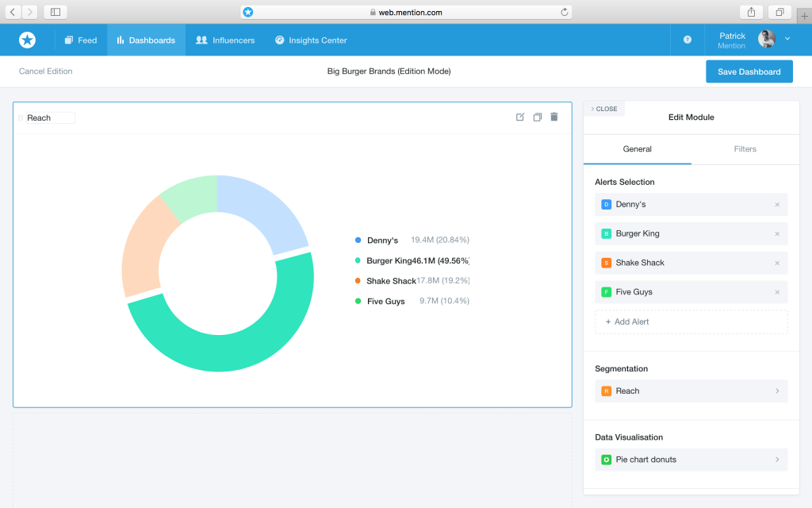
Task: Click the Big Burger Brands dashboard title
Action: pos(389,71)
